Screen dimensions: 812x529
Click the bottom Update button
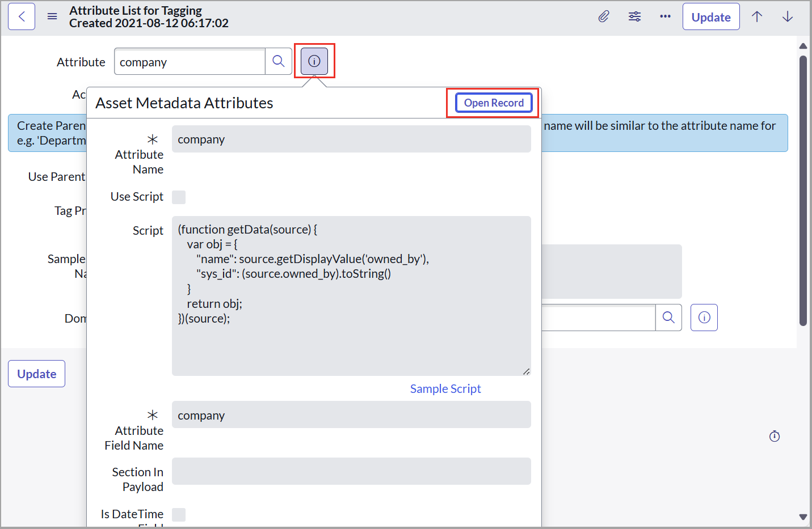[36, 374]
